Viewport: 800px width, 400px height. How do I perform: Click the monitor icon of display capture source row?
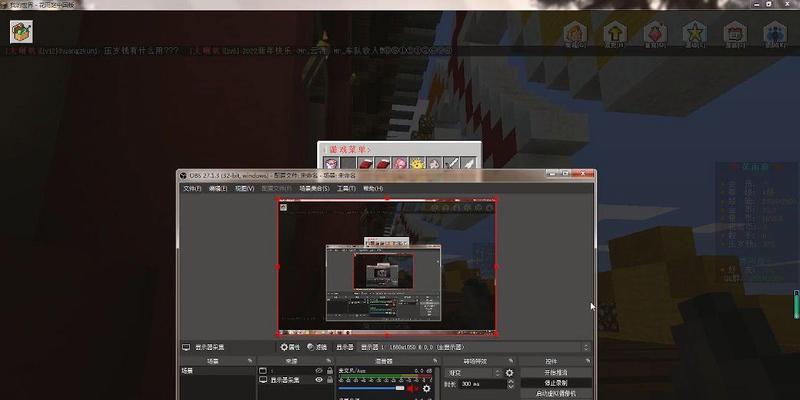[263, 380]
